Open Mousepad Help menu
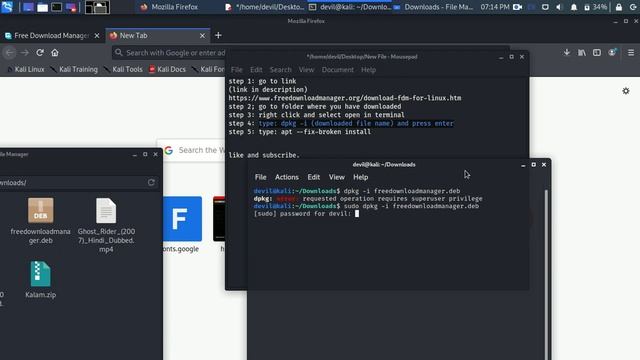Viewport: 640px width, 360px height. click(x=368, y=70)
